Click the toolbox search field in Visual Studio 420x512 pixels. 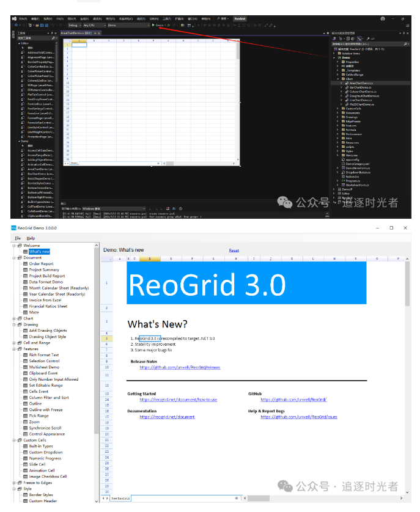click(x=37, y=38)
